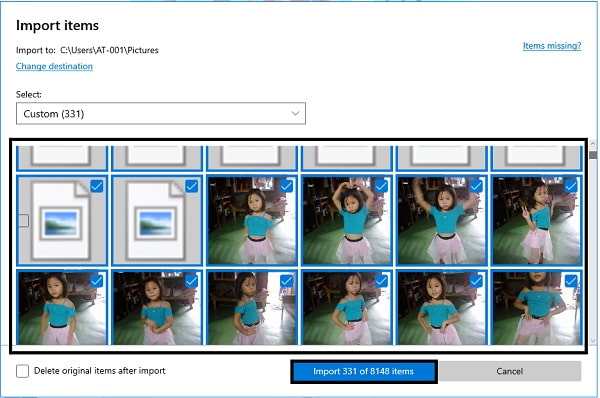Uncheck the first photo in bottom row
This screenshot has width=600, height=398.
pos(97,281)
